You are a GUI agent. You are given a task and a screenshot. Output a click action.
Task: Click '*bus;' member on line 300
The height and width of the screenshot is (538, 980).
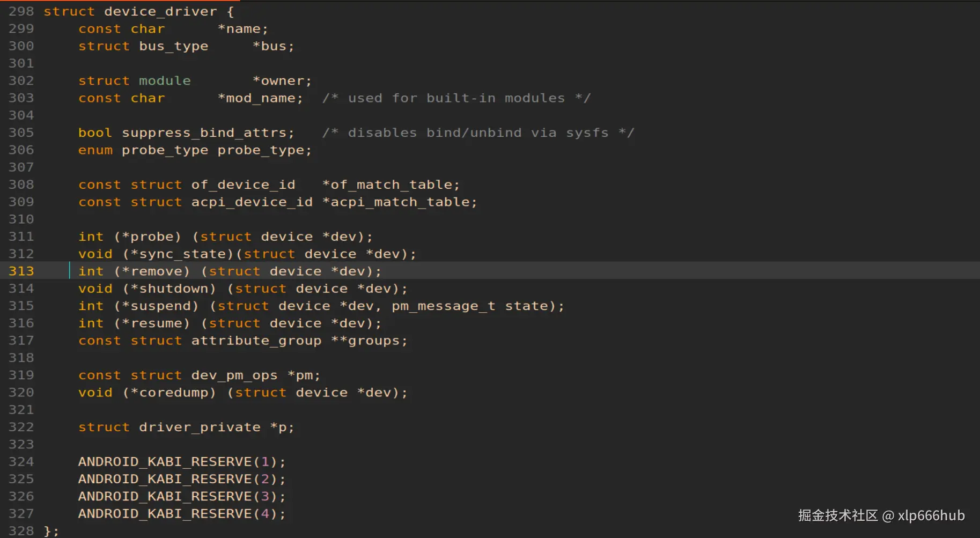pyautogui.click(x=274, y=46)
